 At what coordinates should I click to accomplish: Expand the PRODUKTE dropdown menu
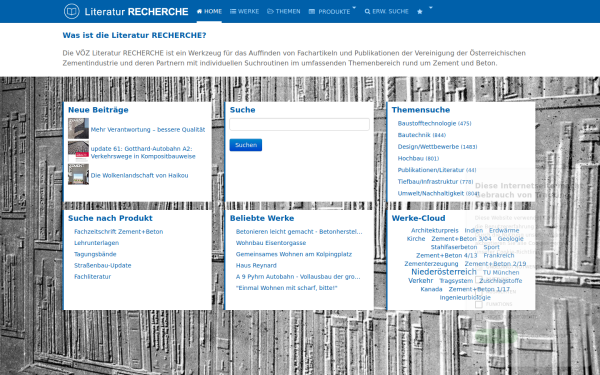(332, 11)
